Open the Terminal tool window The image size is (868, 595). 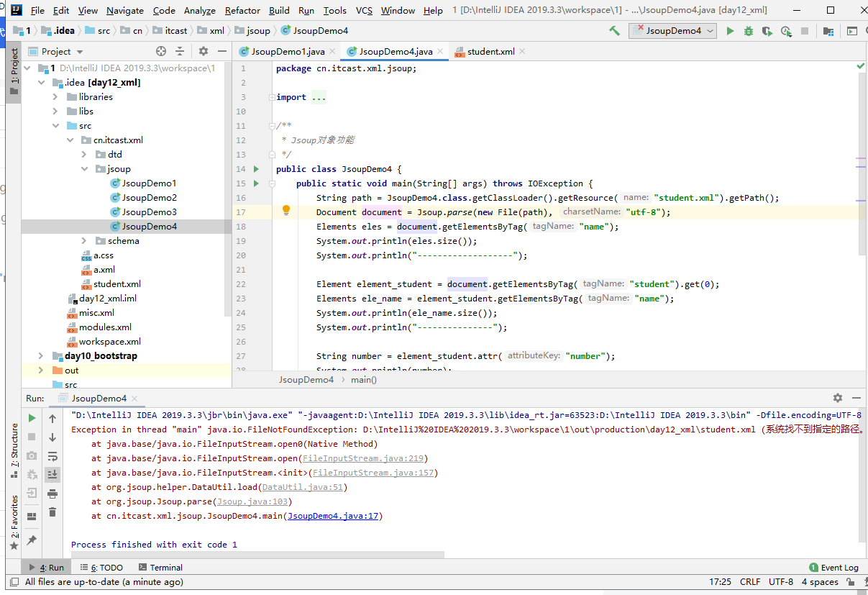(160, 568)
